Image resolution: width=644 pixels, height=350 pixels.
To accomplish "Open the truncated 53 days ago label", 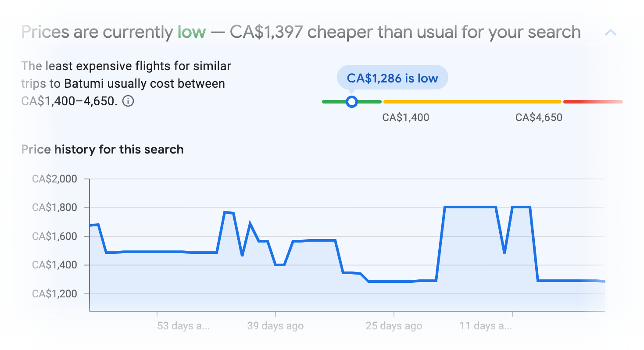I will [183, 326].
